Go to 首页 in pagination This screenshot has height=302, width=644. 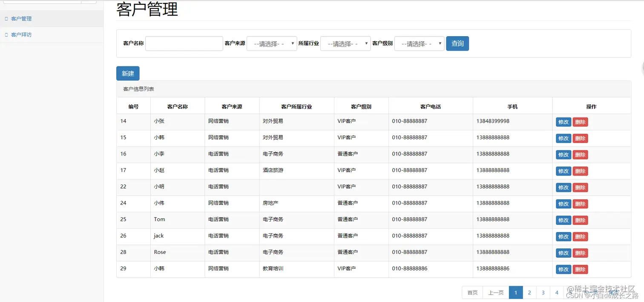[472, 293]
